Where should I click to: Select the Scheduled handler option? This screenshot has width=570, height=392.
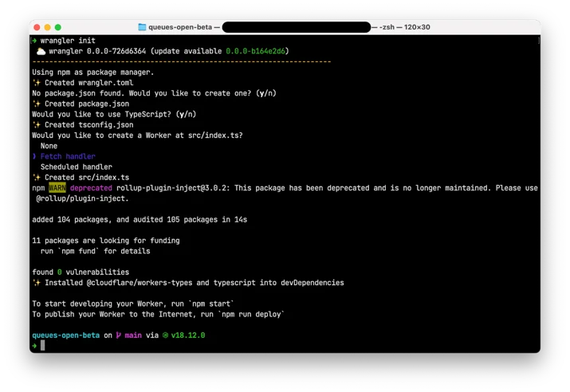[77, 167]
